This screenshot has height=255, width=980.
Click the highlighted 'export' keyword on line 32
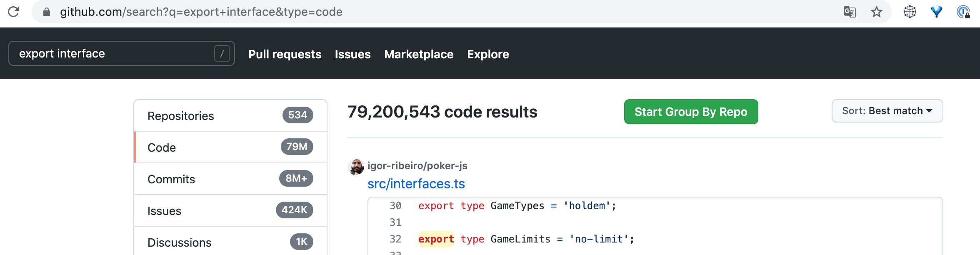[436, 239]
